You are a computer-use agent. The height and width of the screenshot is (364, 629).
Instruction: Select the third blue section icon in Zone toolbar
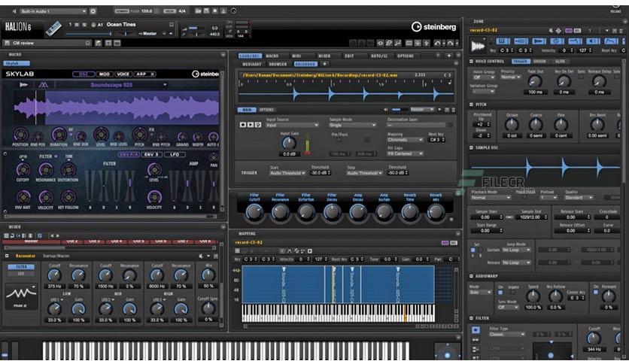539,41
